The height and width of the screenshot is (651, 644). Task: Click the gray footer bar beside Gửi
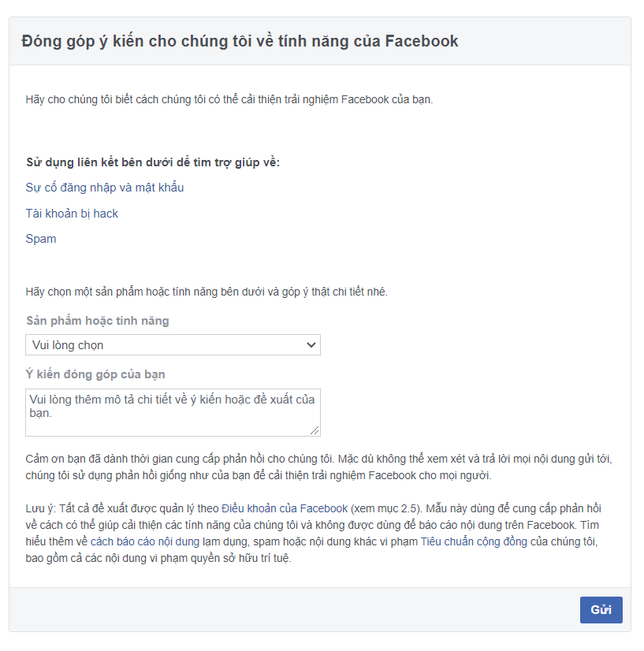(291, 610)
